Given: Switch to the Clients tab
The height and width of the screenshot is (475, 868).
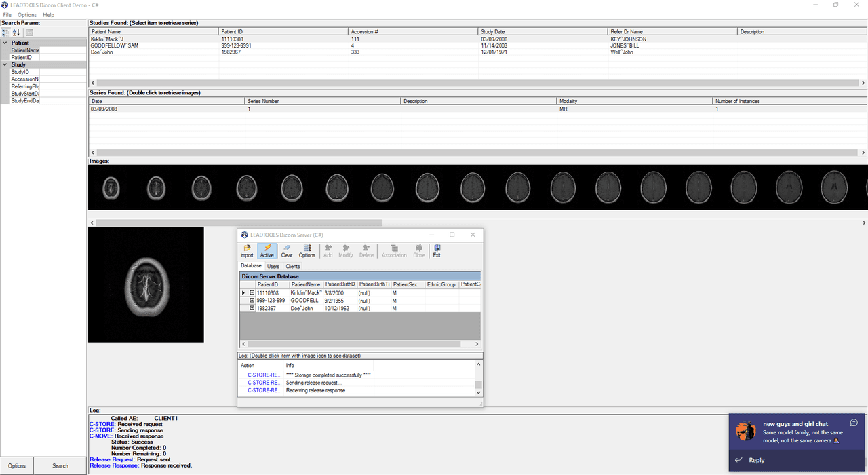Looking at the screenshot, I should [x=293, y=266].
